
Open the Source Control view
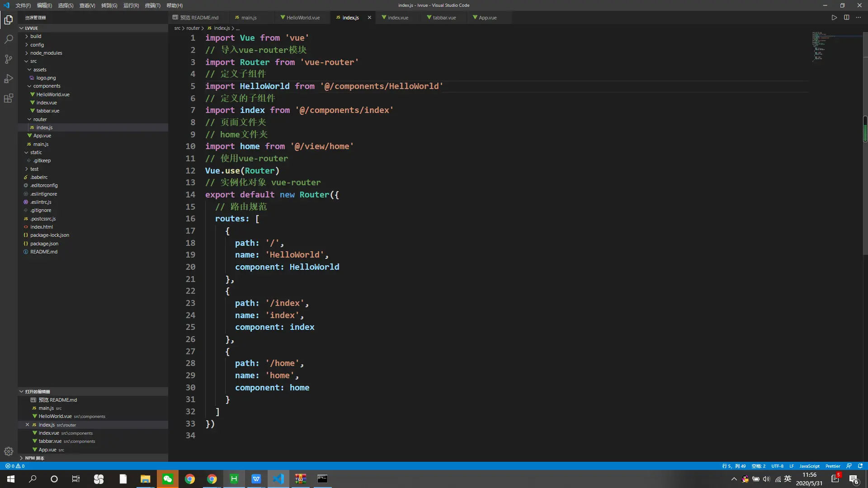click(x=9, y=59)
